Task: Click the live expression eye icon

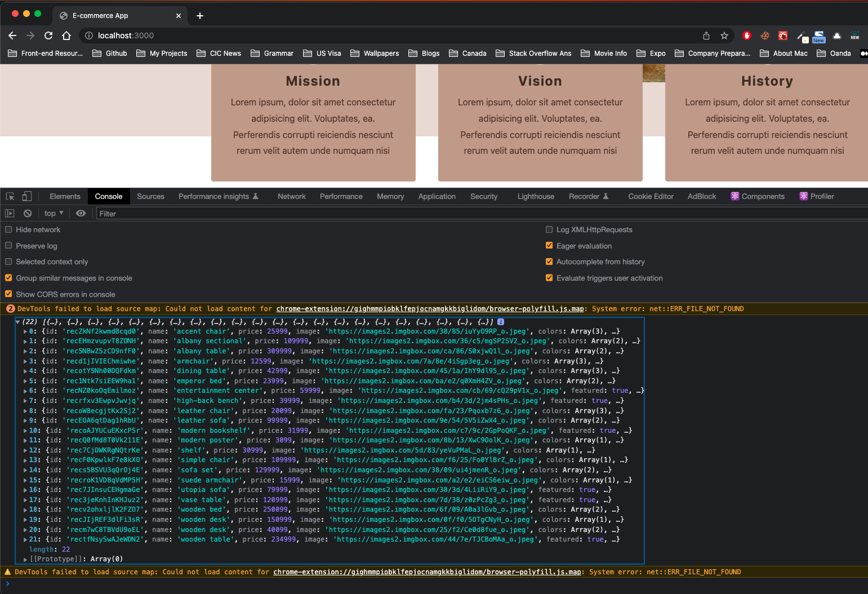Action: (81, 214)
